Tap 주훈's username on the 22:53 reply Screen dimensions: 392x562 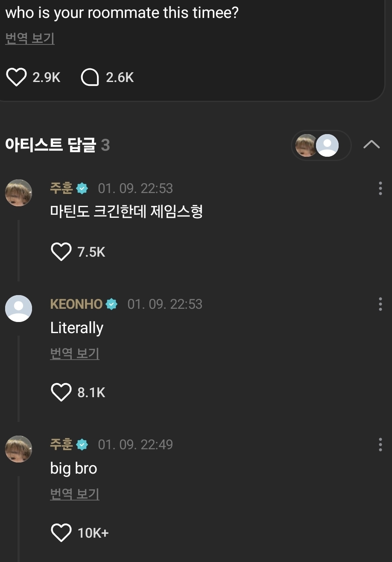tap(61, 188)
